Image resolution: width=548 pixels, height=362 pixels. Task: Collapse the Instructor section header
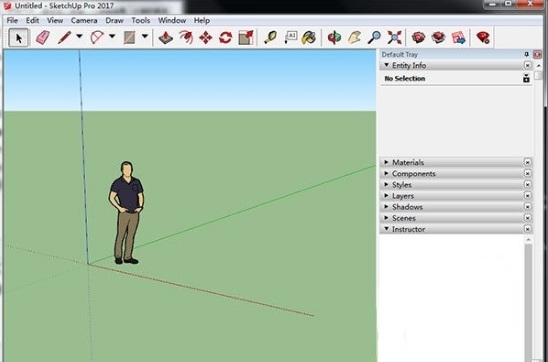point(455,229)
